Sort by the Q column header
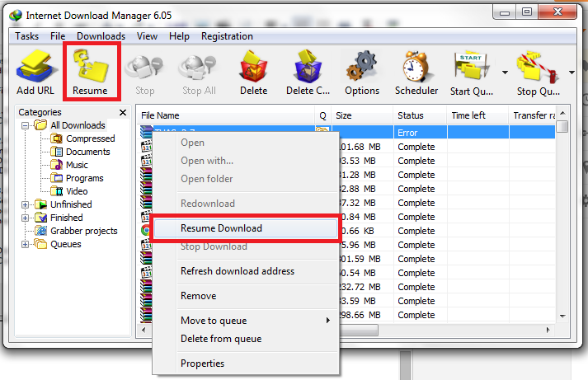The width and height of the screenshot is (588, 380). point(323,115)
